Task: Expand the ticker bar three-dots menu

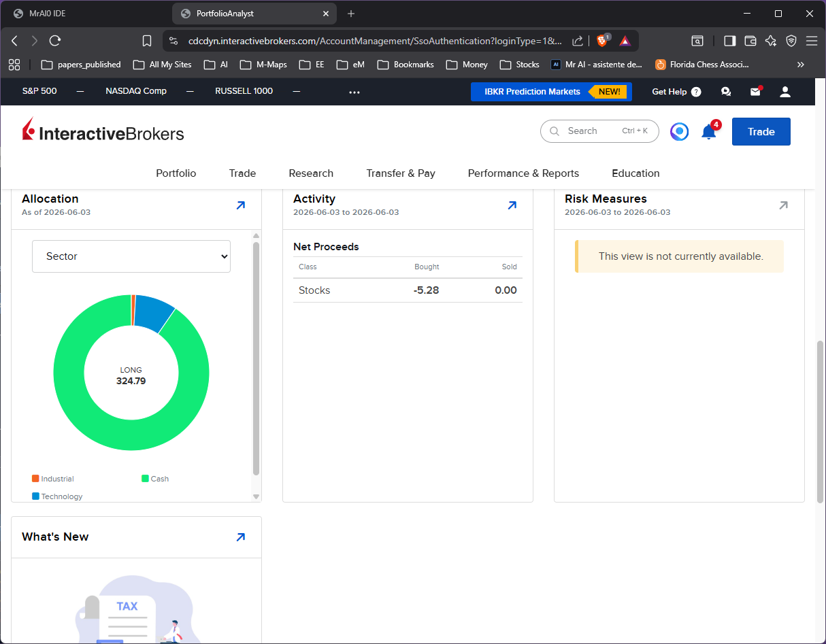Action: coord(354,92)
